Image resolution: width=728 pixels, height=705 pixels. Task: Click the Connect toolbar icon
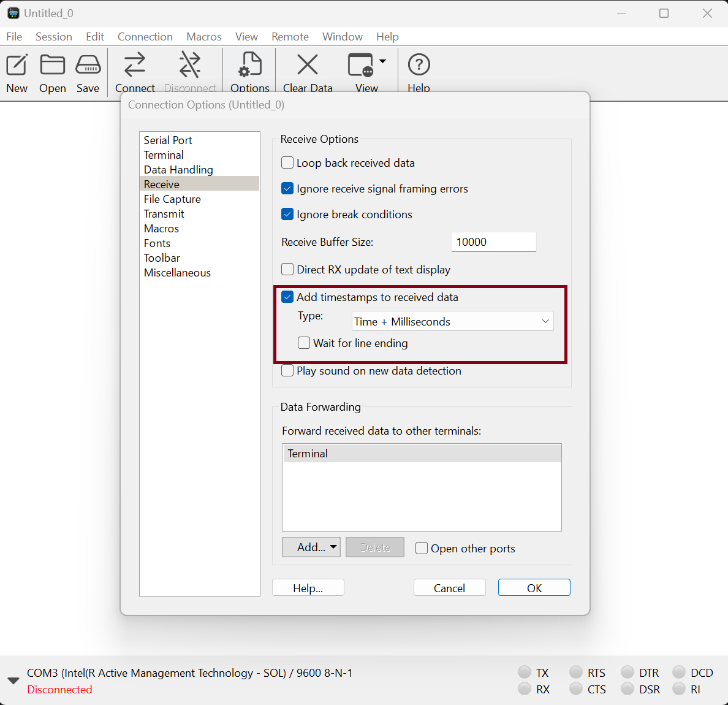(135, 66)
